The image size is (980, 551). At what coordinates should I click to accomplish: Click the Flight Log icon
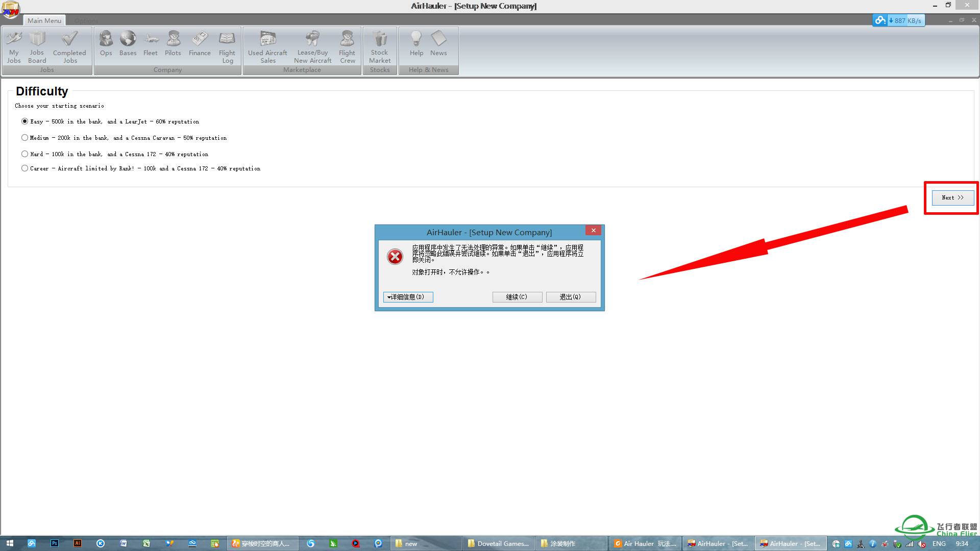click(227, 48)
